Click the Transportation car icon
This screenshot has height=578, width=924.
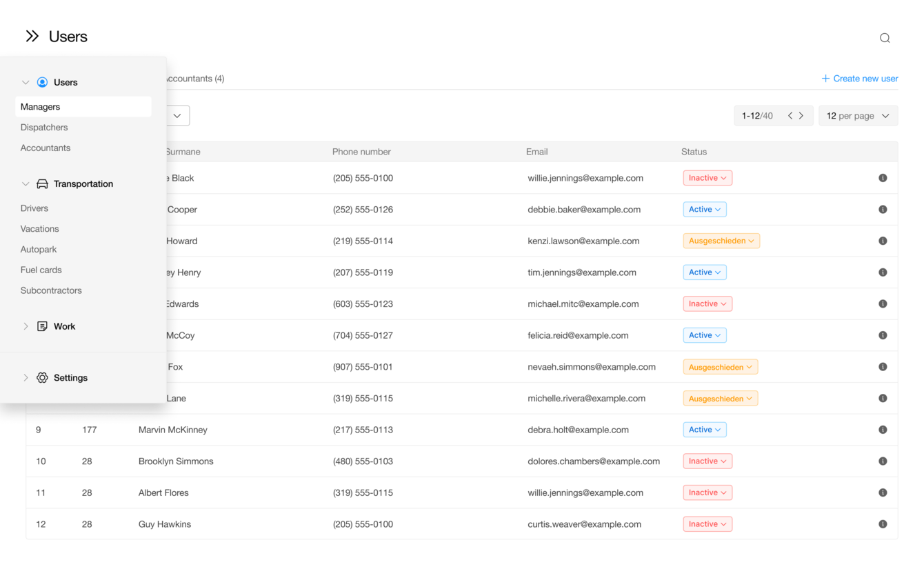point(42,184)
